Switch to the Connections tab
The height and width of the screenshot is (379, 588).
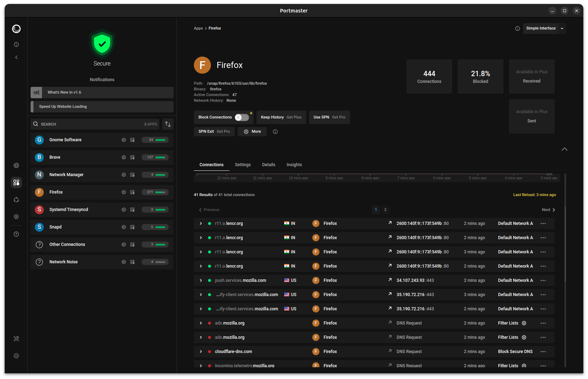click(x=211, y=165)
